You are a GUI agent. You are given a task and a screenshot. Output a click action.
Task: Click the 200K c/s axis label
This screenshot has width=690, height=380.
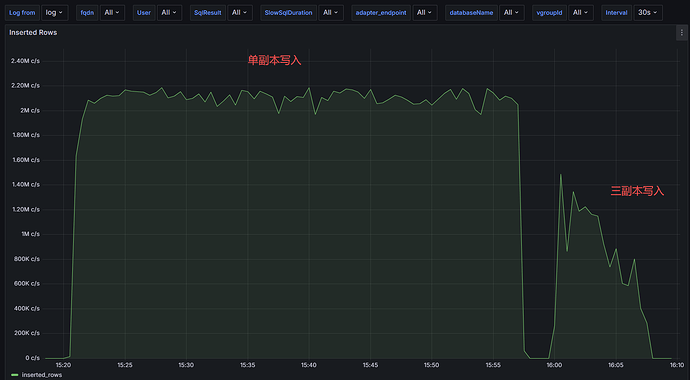point(27,333)
